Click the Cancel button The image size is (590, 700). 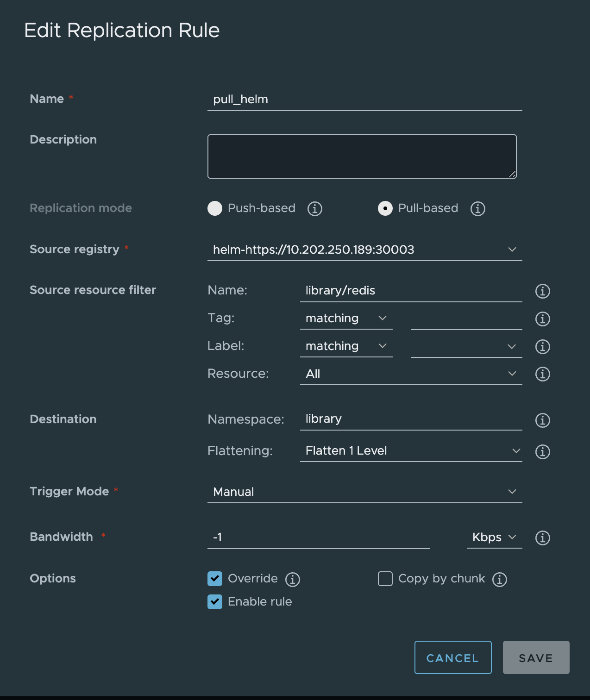[452, 657]
